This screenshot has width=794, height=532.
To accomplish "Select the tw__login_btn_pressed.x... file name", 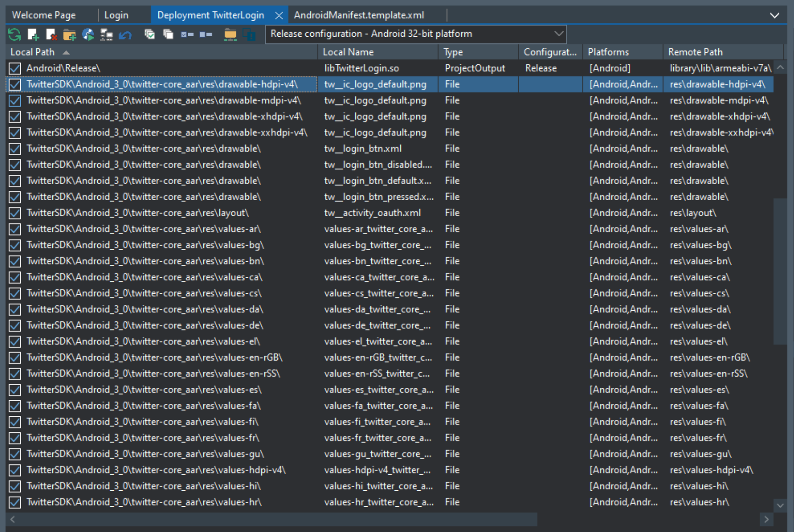I will click(379, 197).
